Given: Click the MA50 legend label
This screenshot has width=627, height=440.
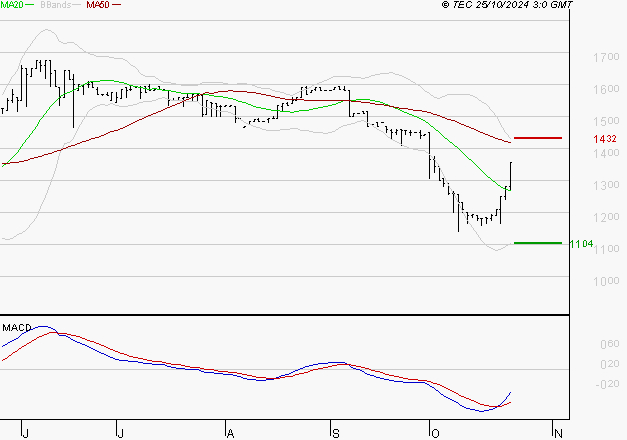Looking at the screenshot, I should [x=98, y=5].
